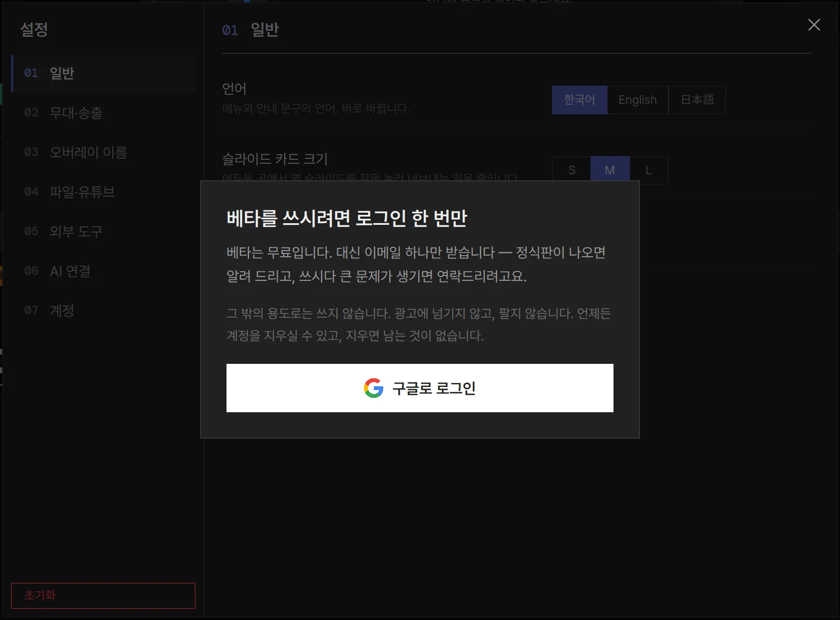Switch to the 외부 도구 section
The image size is (840, 620).
103,231
